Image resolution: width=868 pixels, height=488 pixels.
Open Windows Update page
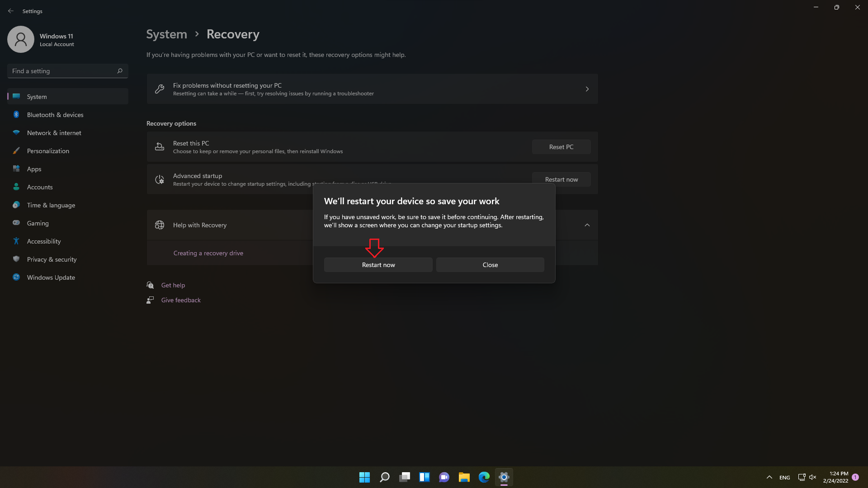[x=51, y=277]
